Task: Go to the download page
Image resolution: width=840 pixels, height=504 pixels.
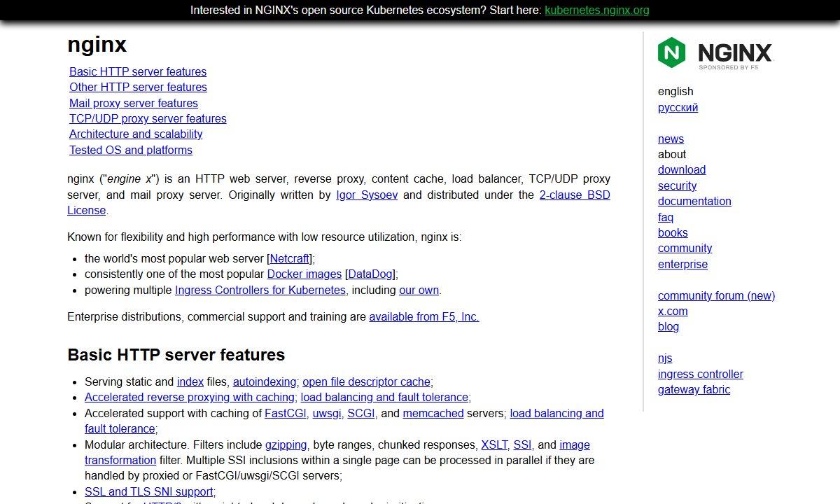Action: coord(682,169)
